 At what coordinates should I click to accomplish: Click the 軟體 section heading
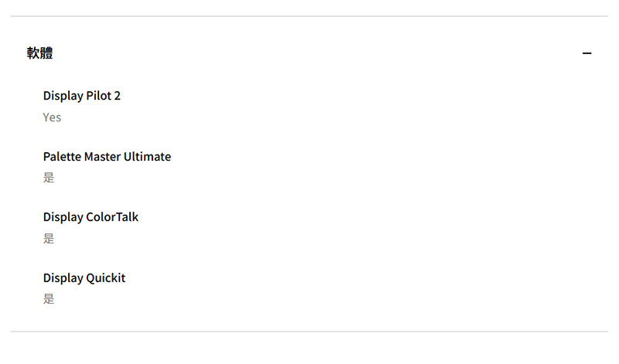40,53
